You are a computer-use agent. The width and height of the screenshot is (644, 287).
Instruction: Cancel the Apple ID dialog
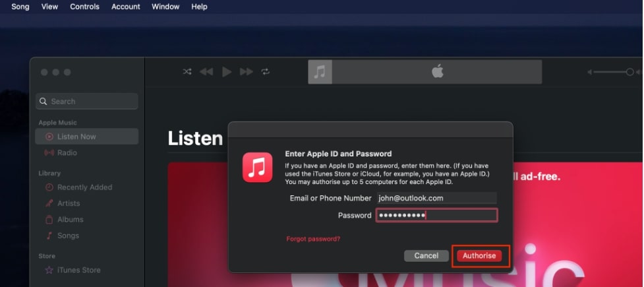pyautogui.click(x=426, y=256)
